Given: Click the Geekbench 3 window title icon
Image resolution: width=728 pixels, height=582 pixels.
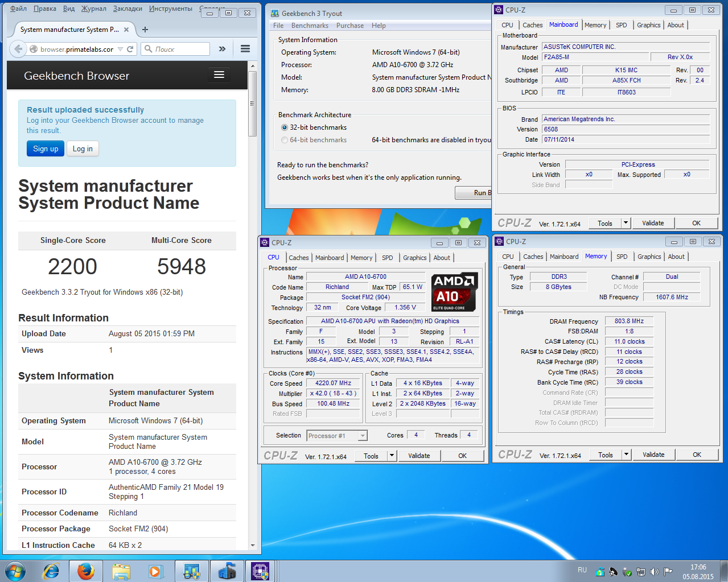Looking at the screenshot, I should [x=275, y=13].
